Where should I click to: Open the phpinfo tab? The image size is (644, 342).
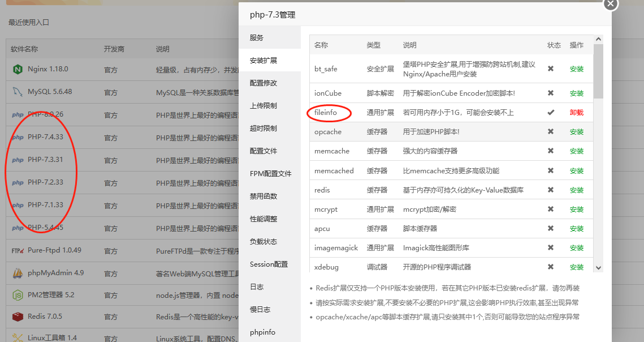coord(270,332)
